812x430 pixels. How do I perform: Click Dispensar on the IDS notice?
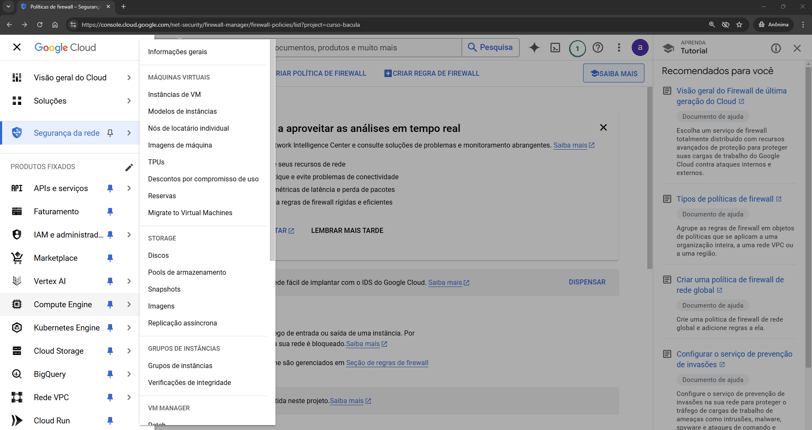[x=587, y=282]
